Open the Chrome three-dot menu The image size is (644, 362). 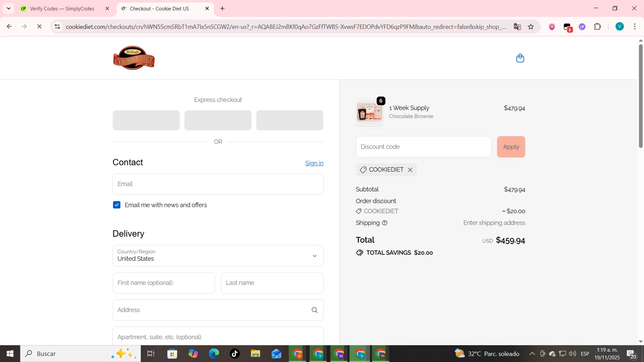point(635,27)
